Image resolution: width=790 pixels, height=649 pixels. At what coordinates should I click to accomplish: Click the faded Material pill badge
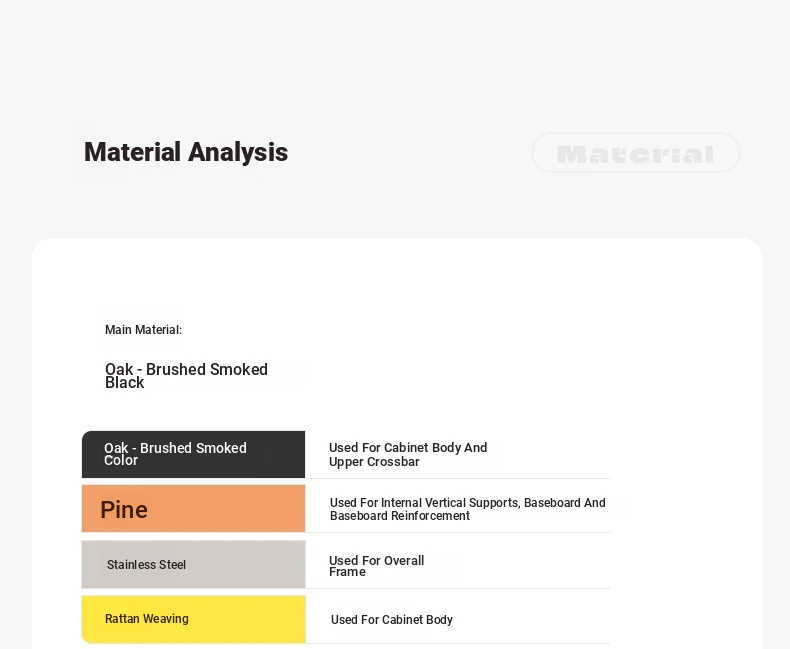click(x=636, y=153)
